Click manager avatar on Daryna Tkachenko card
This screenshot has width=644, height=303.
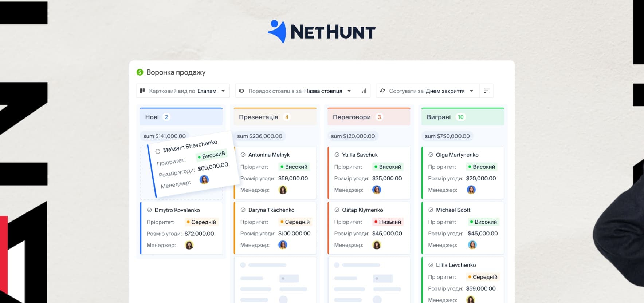pyautogui.click(x=283, y=245)
